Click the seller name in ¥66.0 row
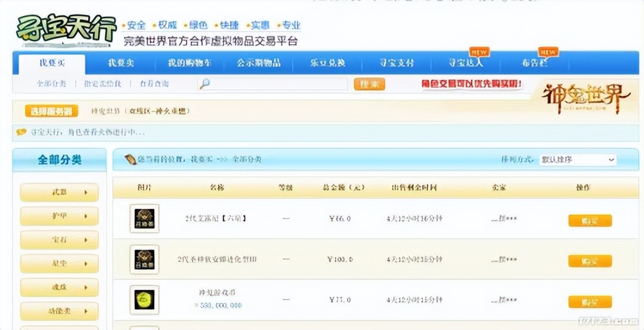Viewport: 644px width, 330px height. coord(504,219)
